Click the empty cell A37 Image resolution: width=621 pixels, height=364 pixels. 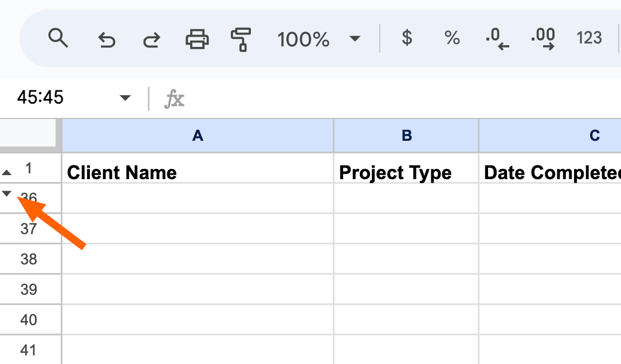198,229
